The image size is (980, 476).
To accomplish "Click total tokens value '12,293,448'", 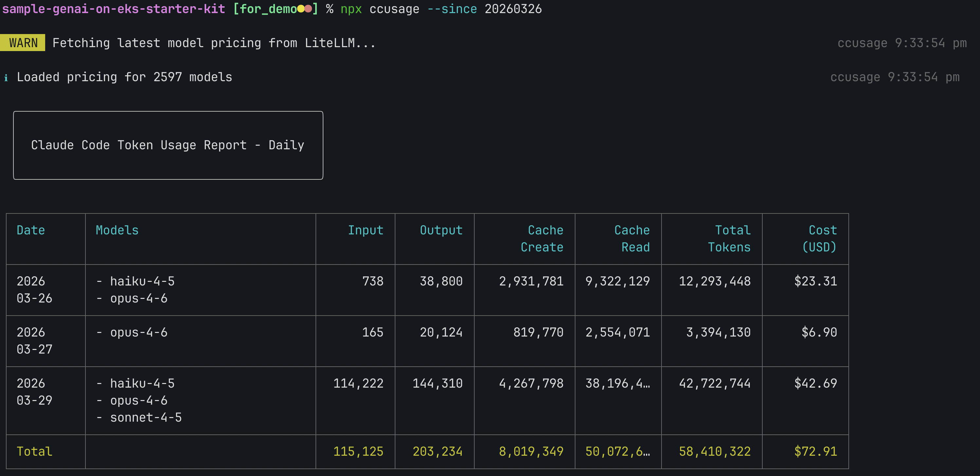I will [715, 281].
